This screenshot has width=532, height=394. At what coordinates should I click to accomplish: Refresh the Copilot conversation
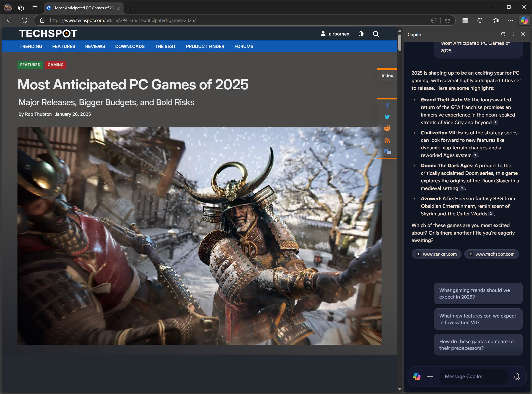pyautogui.click(x=503, y=34)
